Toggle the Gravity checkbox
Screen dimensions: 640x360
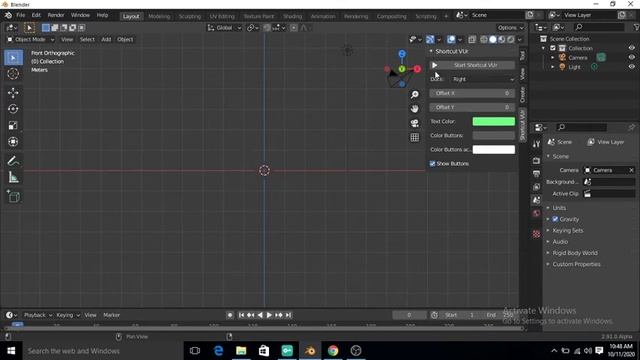[555, 219]
